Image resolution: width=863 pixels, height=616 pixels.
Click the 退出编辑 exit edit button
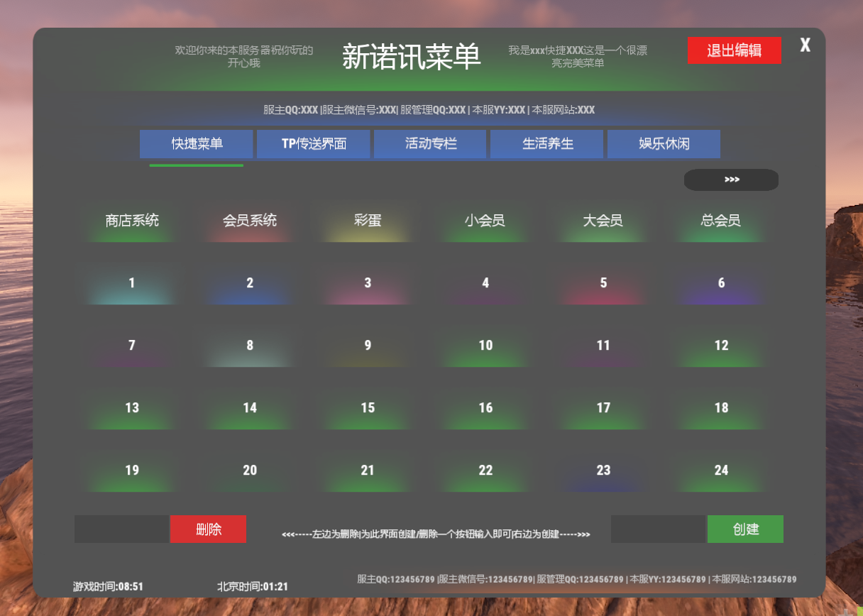[x=734, y=50]
